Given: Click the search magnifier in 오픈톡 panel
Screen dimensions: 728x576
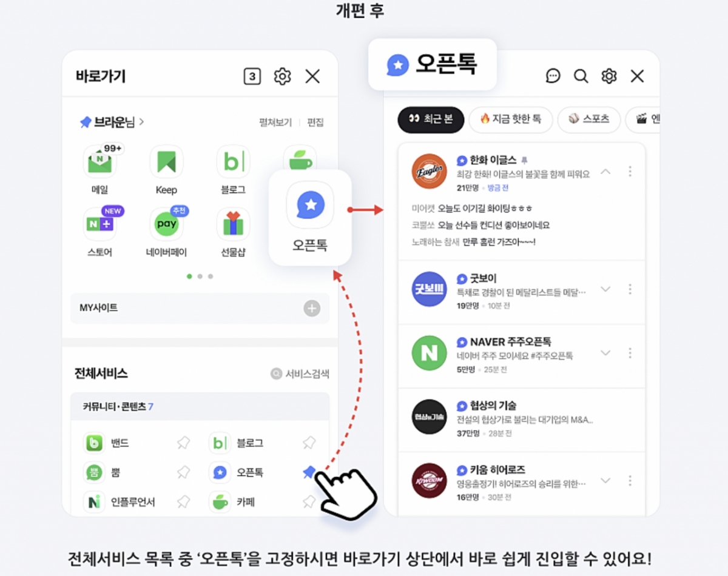Looking at the screenshot, I should click(x=581, y=76).
